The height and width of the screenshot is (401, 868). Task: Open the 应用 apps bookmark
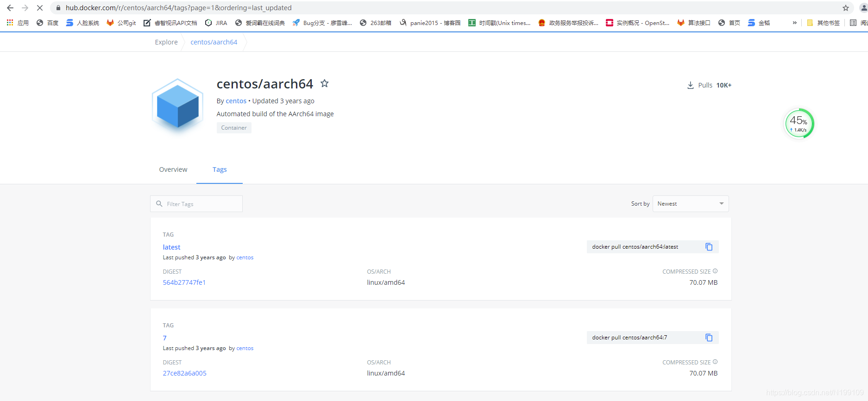click(x=18, y=23)
